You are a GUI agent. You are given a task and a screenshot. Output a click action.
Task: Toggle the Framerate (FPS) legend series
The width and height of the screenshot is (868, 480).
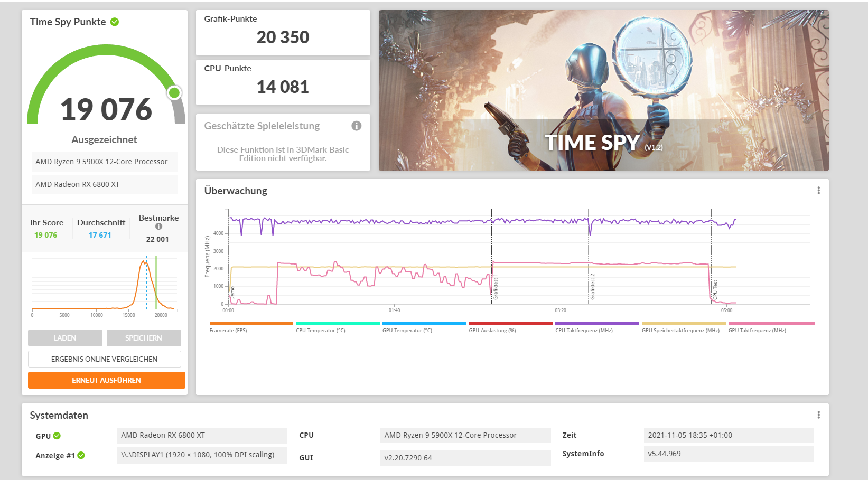pyautogui.click(x=251, y=327)
